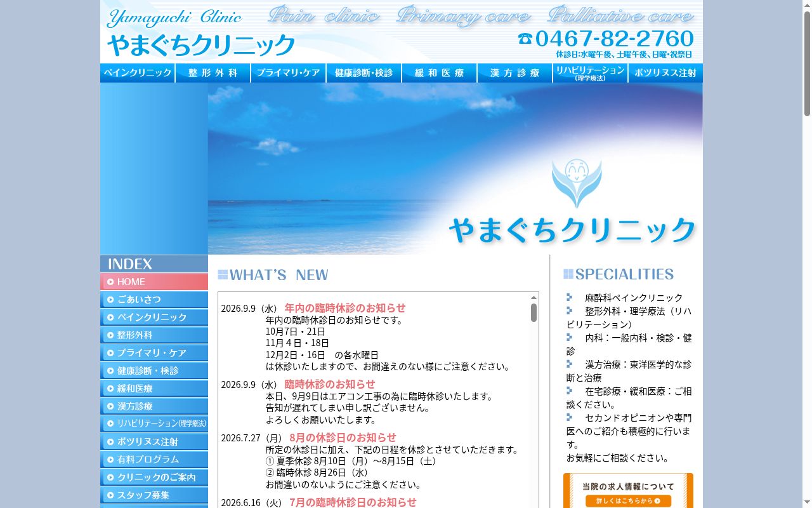Open ペインクリニック in the INDEX sidebar

pos(154,317)
